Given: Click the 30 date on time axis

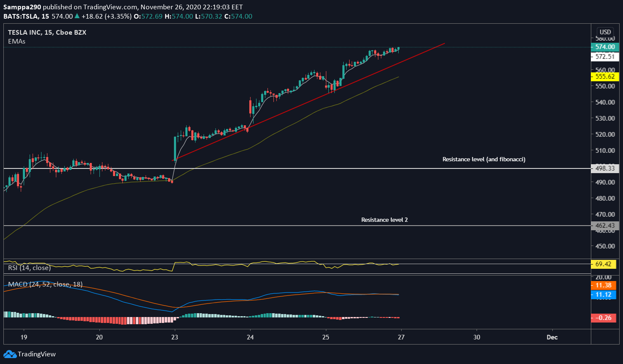Looking at the screenshot, I should 477,337.
